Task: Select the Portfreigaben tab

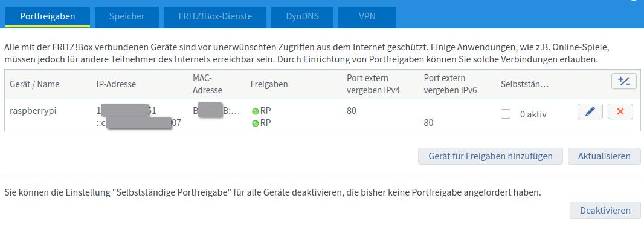Action: coord(48,17)
